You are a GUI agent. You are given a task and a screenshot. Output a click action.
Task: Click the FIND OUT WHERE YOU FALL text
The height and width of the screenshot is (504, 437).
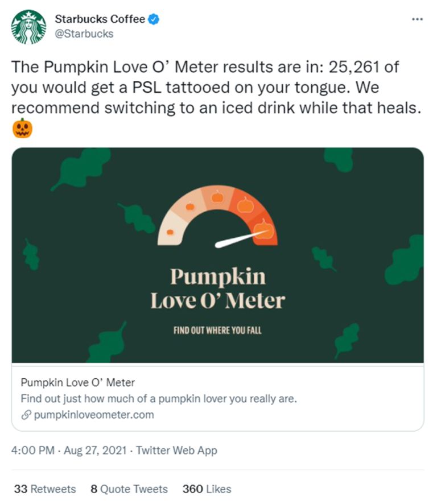(217, 331)
